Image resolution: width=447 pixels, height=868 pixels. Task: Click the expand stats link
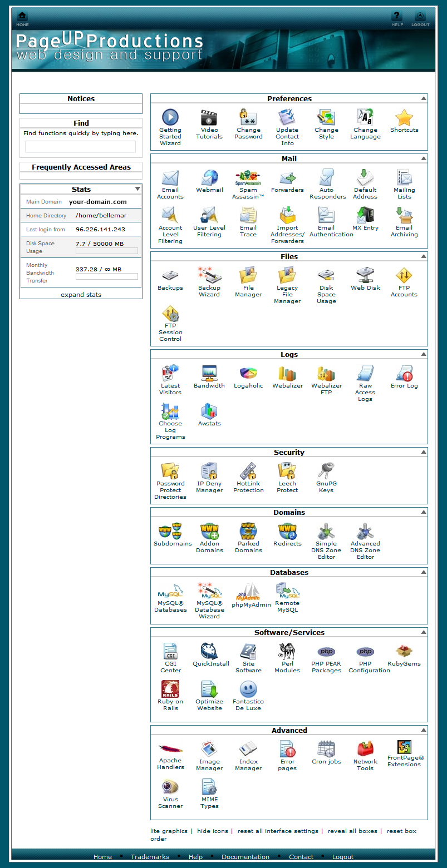(81, 295)
